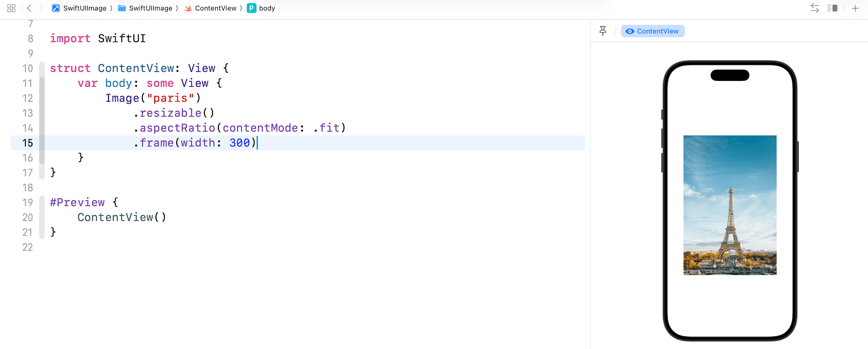Go back in navigation history
This screenshot has width=868, height=349.
(x=29, y=8)
